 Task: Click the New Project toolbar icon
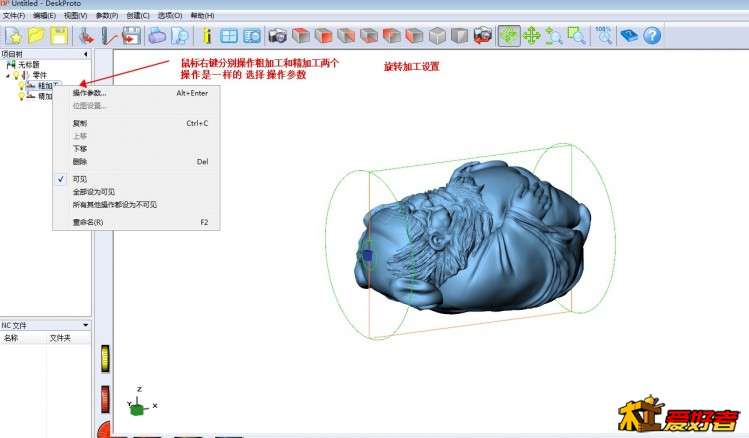click(x=13, y=36)
